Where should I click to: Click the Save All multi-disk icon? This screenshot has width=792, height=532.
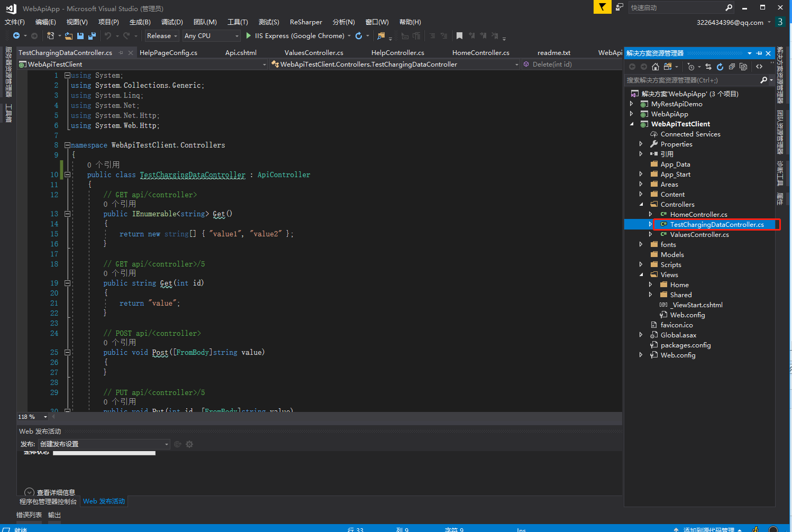pyautogui.click(x=92, y=36)
